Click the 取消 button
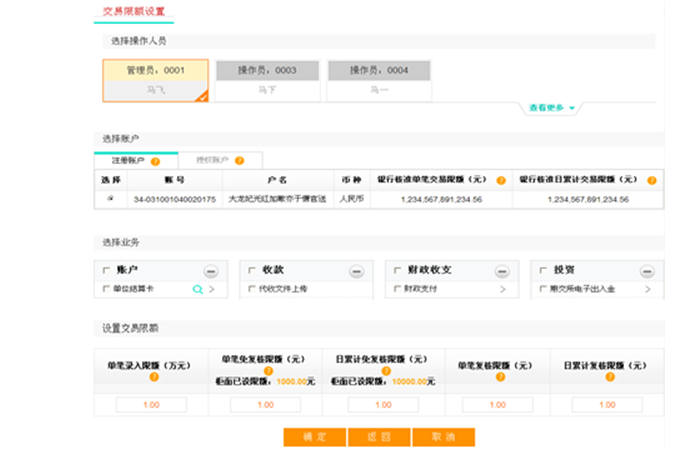682x454 pixels. point(444,437)
